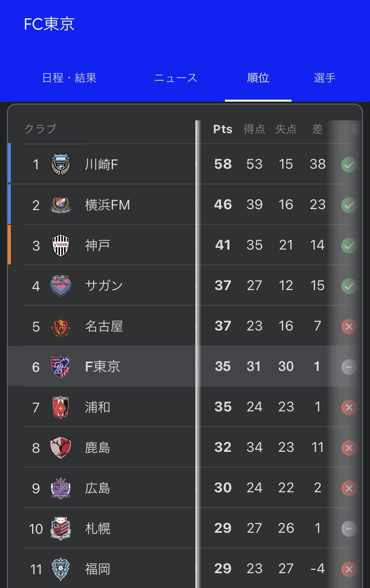The height and width of the screenshot is (588, 370).
Task: Click the Urawa Reds club logo
Action: [x=61, y=407]
